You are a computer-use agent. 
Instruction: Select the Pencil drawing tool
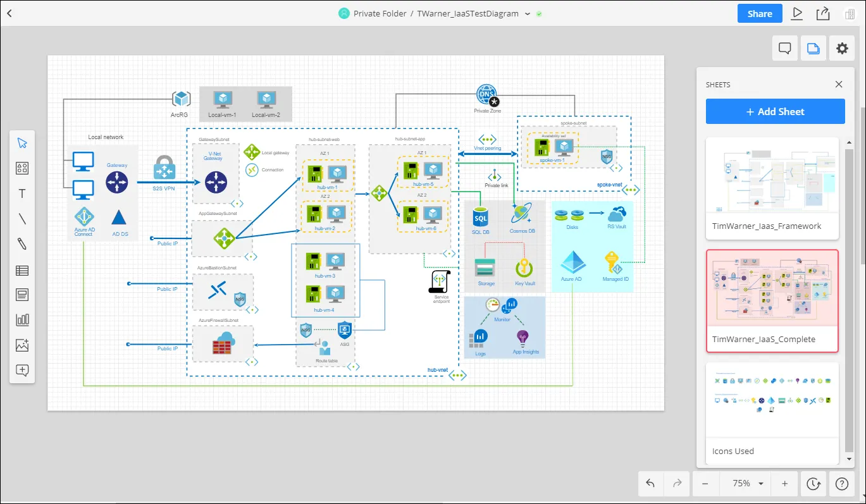(22, 244)
